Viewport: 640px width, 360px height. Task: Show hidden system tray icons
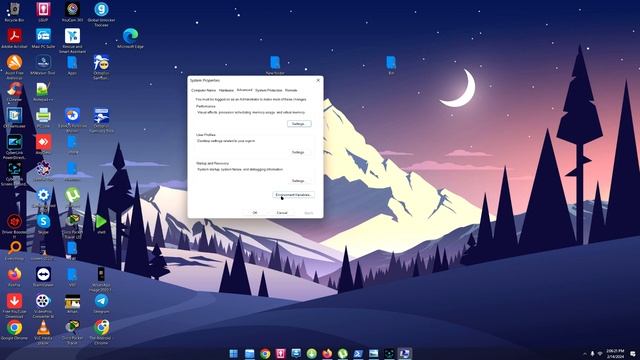[584, 353]
